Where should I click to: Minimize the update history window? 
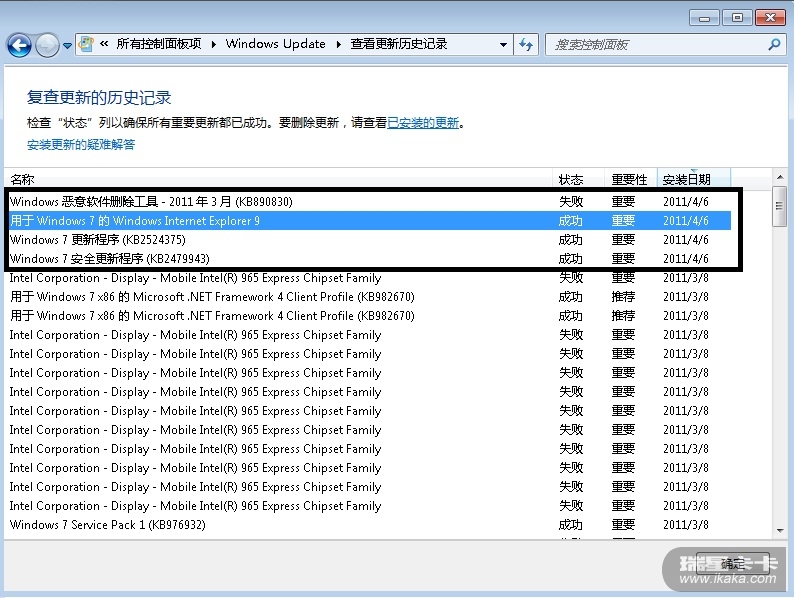pos(704,18)
